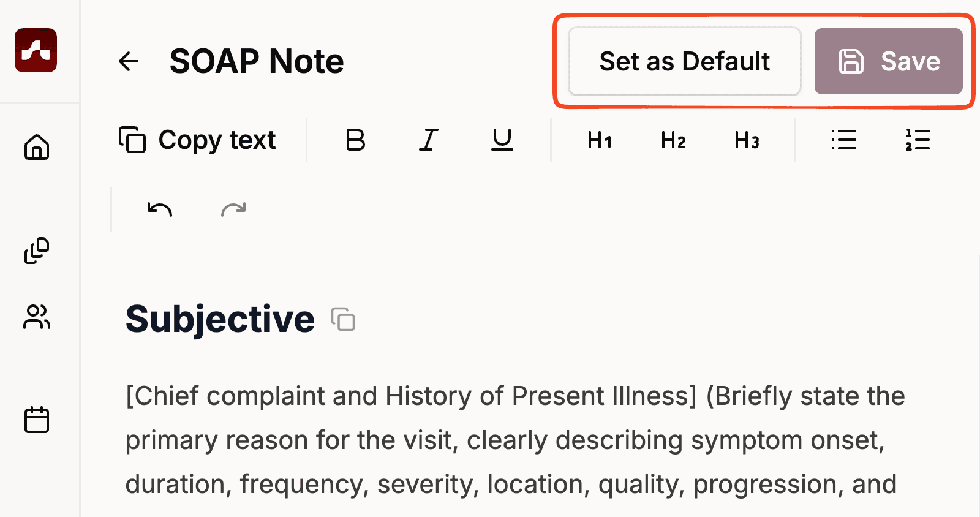The image size is (980, 517).
Task: Click the red app logo icon
Action: tap(36, 50)
